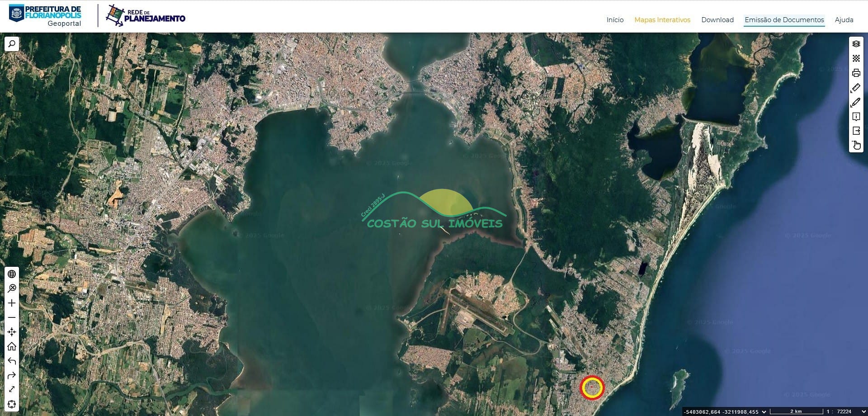The image size is (868, 416).
Task: Zoom in with the plus button
Action: (x=12, y=303)
